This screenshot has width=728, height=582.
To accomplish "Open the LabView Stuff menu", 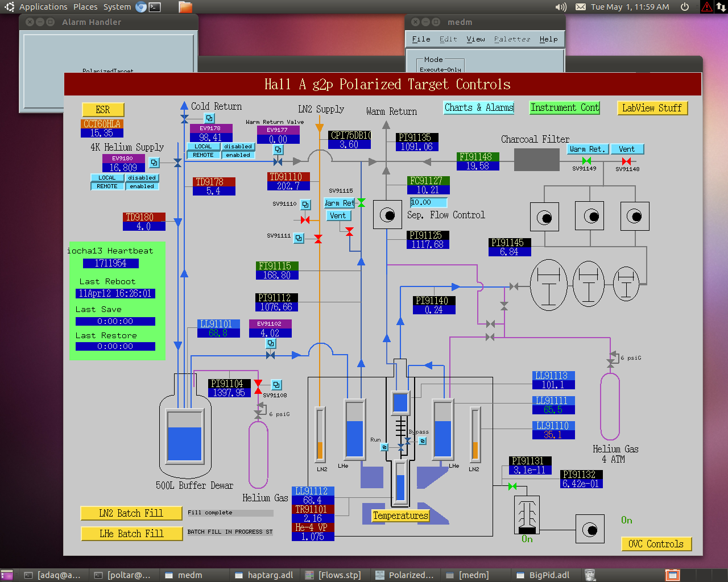I will [652, 108].
